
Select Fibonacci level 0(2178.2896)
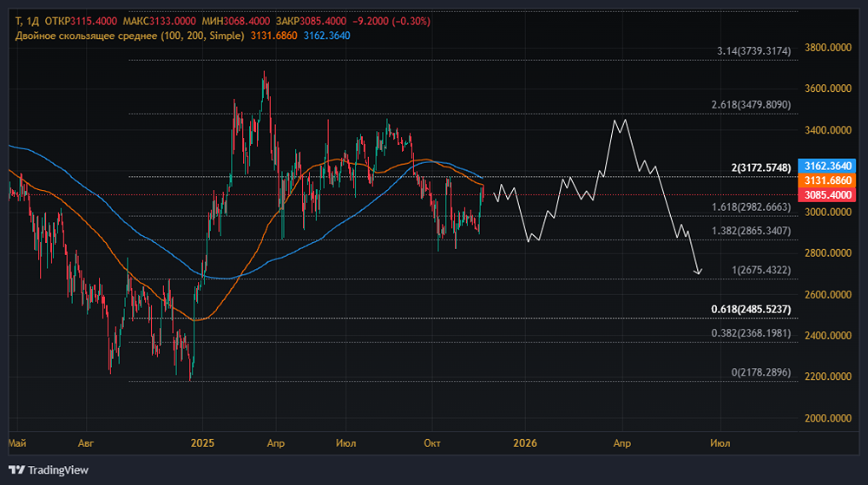pos(761,372)
